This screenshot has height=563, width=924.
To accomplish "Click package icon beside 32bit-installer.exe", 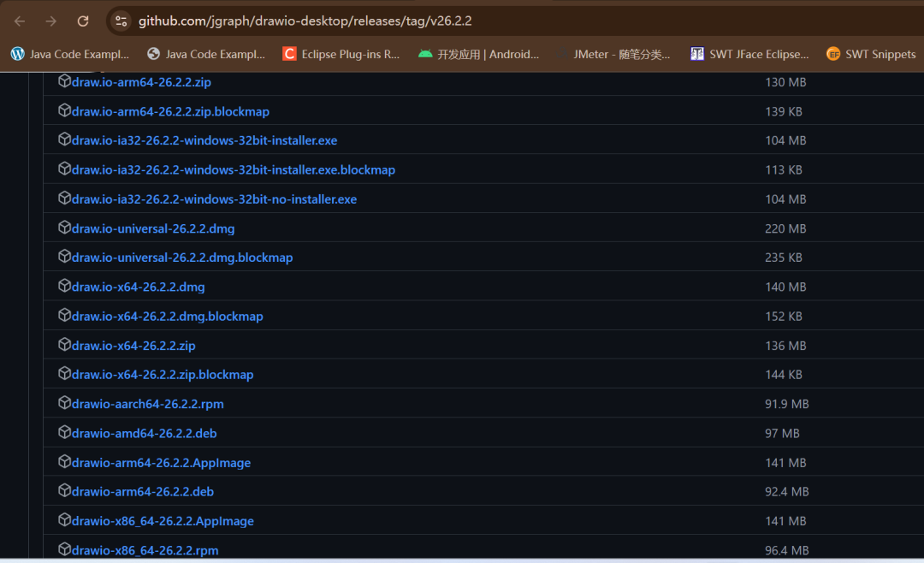I will [64, 139].
